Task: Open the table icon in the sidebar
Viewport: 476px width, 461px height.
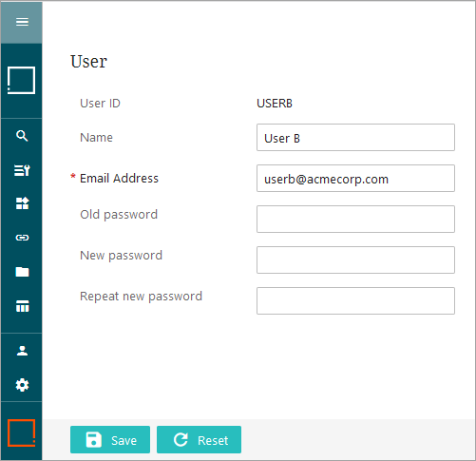Action: click(22, 306)
